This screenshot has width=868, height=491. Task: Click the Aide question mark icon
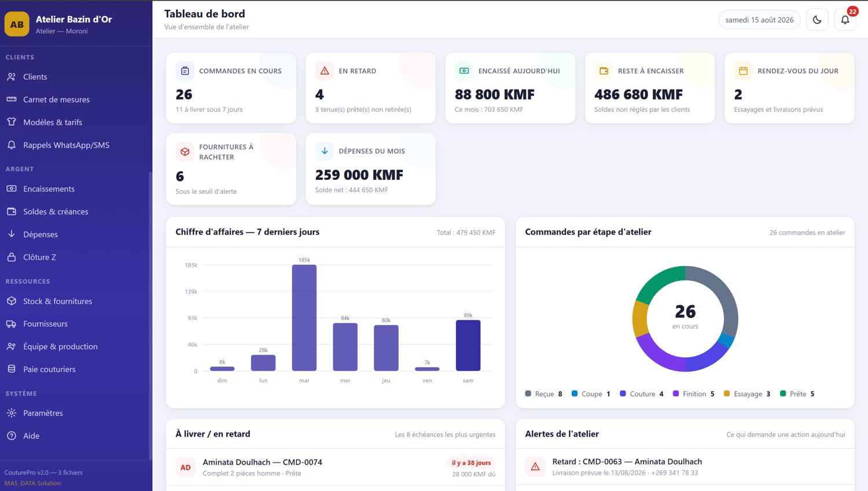click(x=12, y=436)
